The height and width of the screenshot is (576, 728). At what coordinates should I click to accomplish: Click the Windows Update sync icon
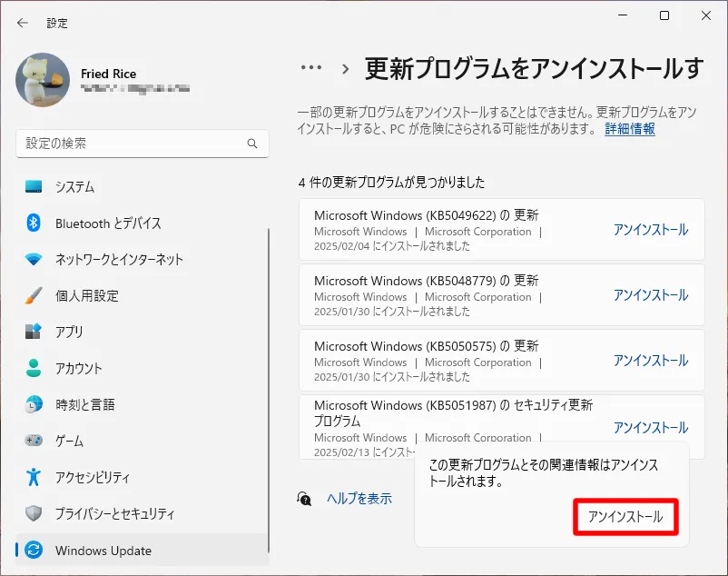coord(34,550)
